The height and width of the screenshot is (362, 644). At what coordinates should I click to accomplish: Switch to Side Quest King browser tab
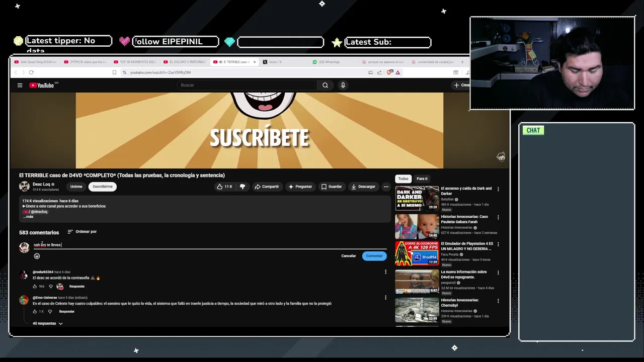(35, 62)
